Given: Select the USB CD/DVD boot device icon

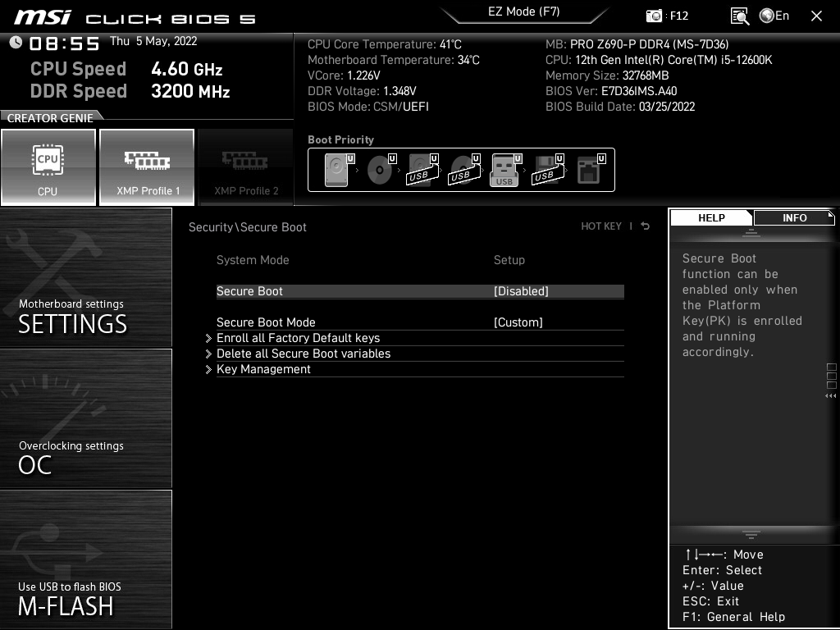Looking at the screenshot, I should 464,170.
